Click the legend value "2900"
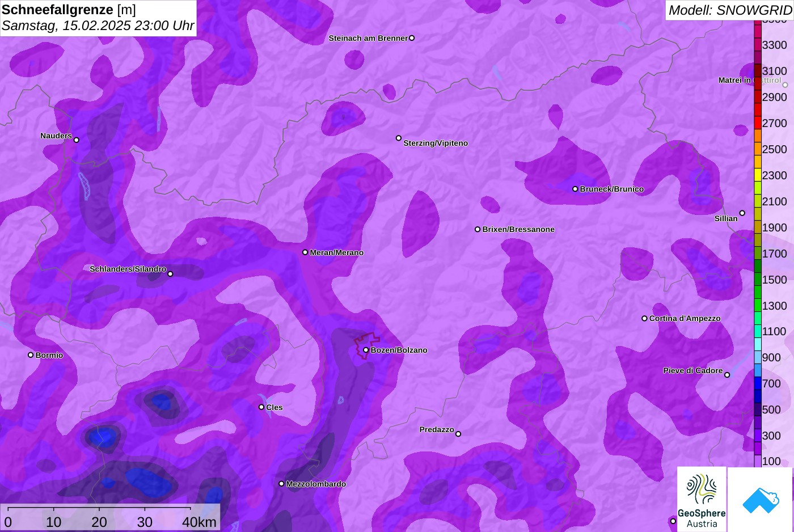 click(775, 97)
